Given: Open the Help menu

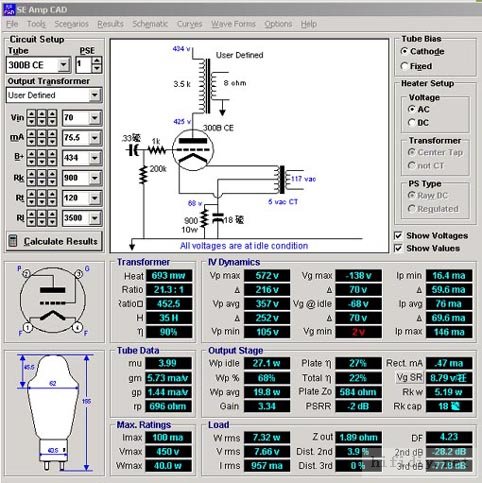Looking at the screenshot, I should [309, 24].
